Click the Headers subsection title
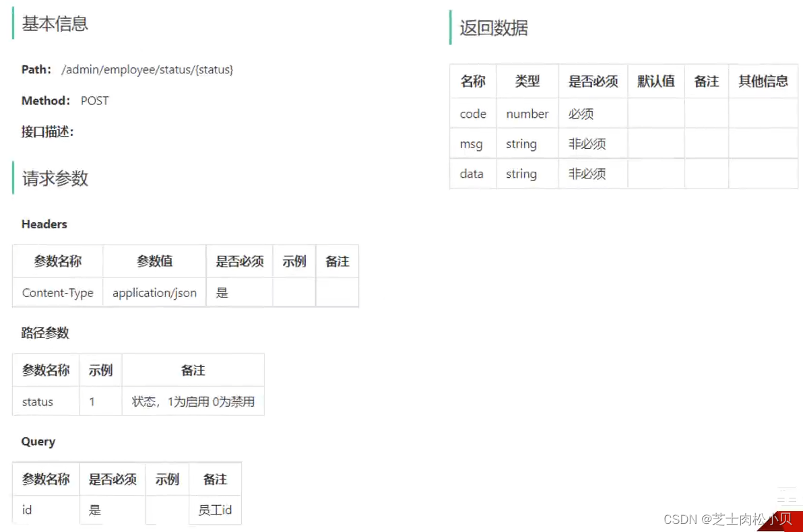803x532 pixels. coord(44,224)
